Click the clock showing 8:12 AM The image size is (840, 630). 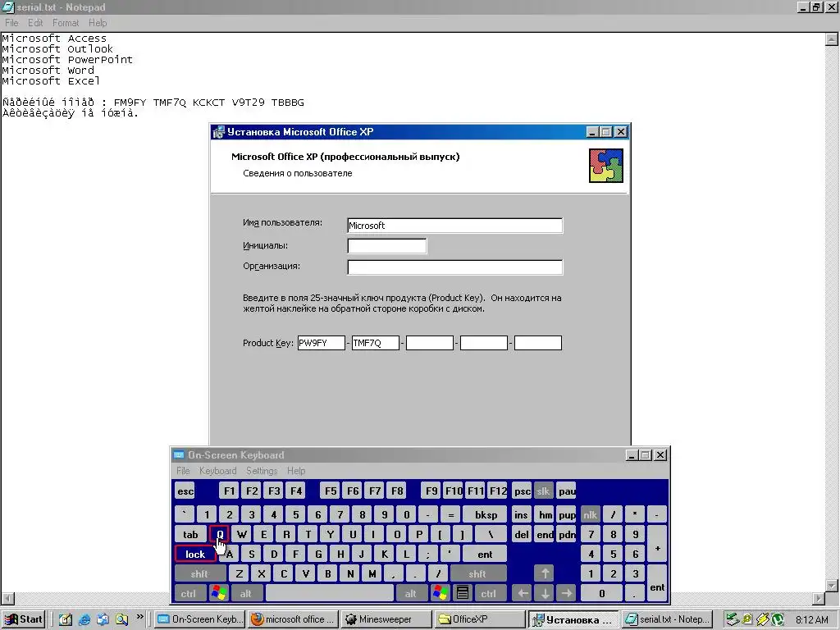point(812,620)
